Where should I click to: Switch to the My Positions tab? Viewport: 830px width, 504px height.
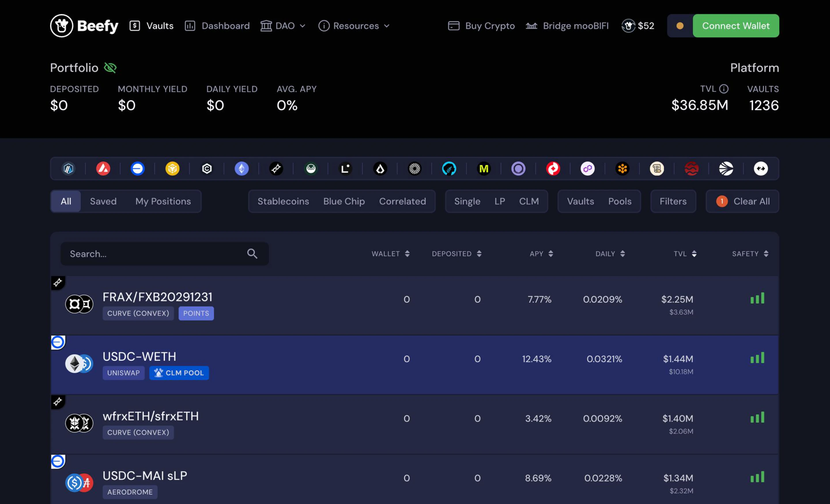click(x=163, y=201)
